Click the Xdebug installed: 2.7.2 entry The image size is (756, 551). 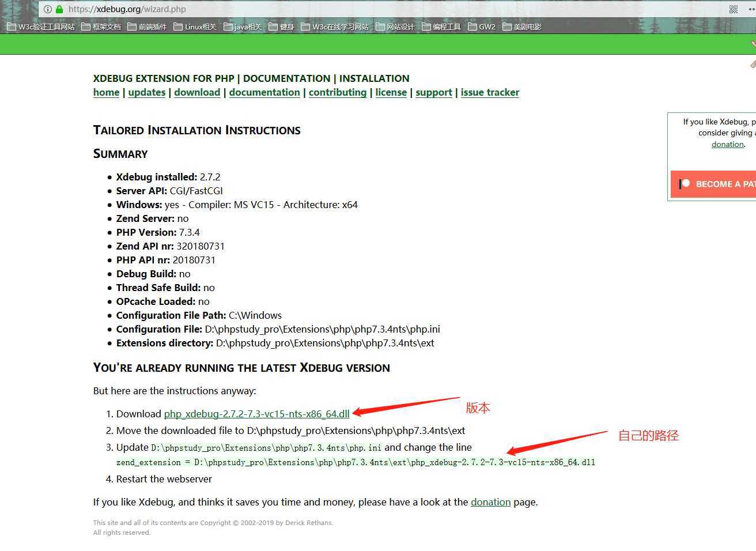(168, 177)
